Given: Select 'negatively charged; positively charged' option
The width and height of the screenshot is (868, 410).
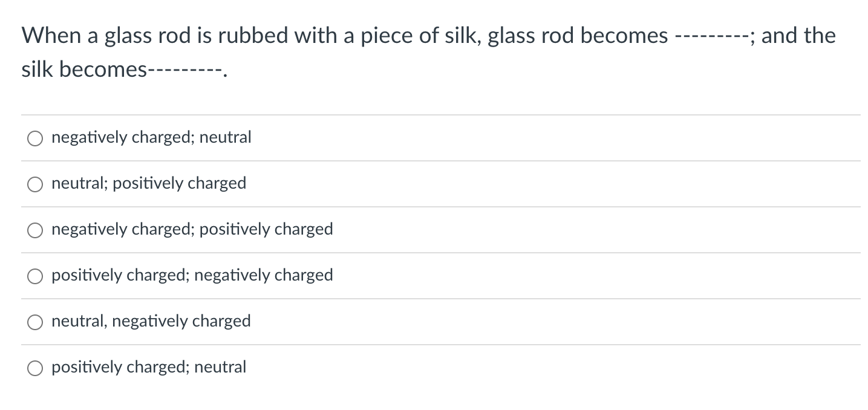Looking at the screenshot, I should click(34, 230).
